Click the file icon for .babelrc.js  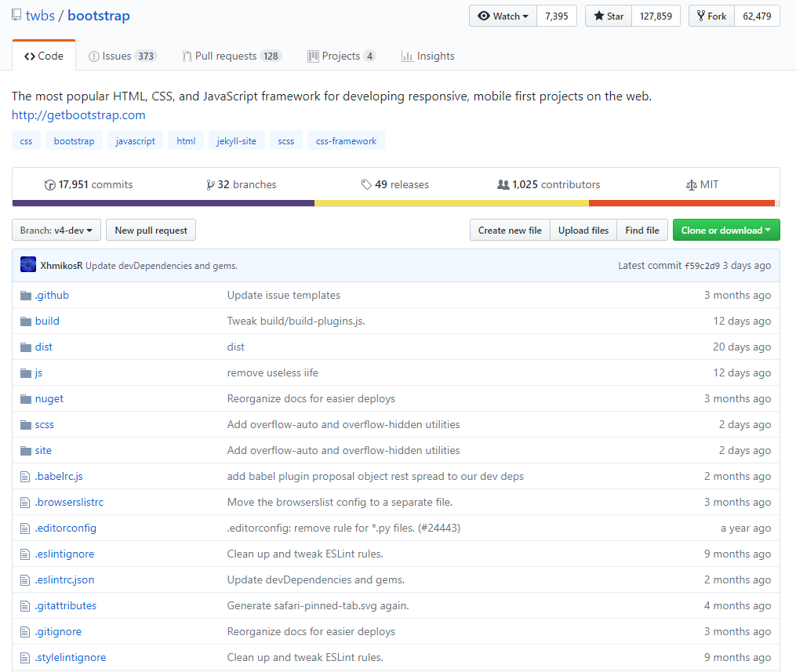point(25,477)
